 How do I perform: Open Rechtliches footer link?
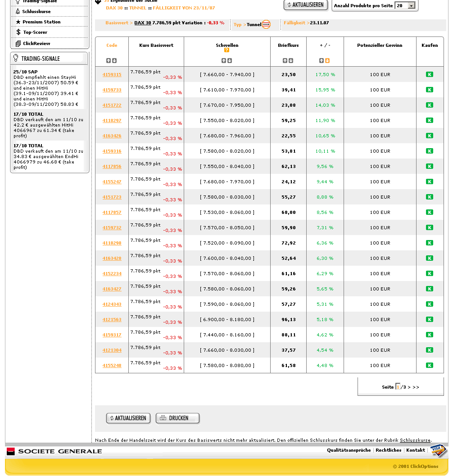click(388, 450)
